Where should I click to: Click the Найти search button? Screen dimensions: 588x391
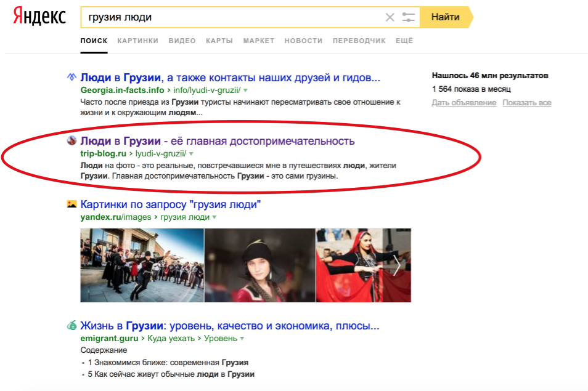[446, 17]
